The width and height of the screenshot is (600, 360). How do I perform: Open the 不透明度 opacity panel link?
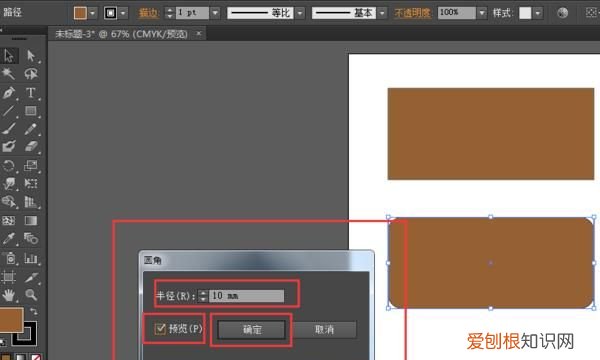click(412, 13)
